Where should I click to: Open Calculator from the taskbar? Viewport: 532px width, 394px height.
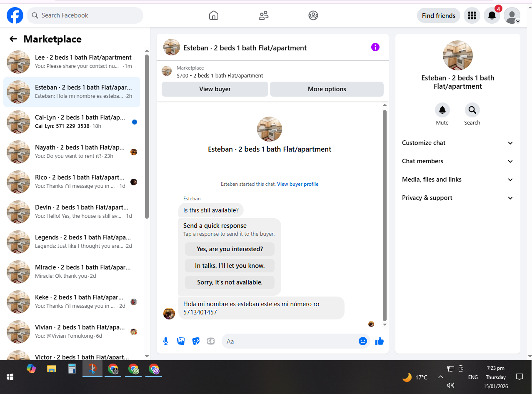[x=72, y=369]
